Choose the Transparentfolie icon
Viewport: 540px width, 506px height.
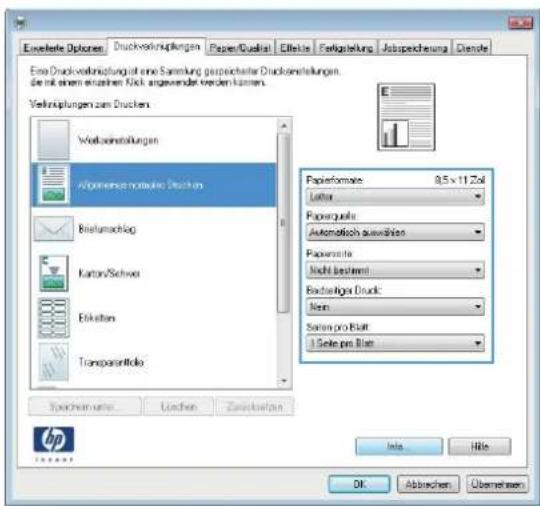[x=53, y=362]
